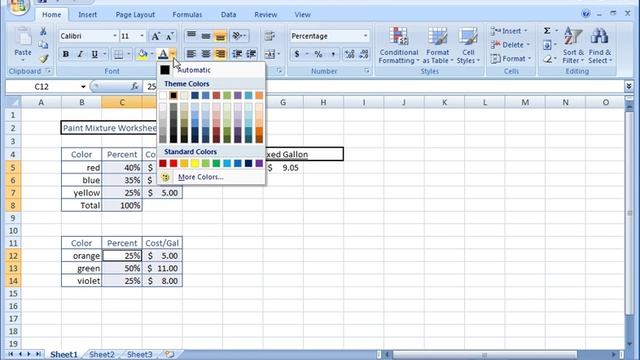This screenshot has height=360, width=640.
Task: Open the Calibri font name dropdown
Action: (x=115, y=36)
